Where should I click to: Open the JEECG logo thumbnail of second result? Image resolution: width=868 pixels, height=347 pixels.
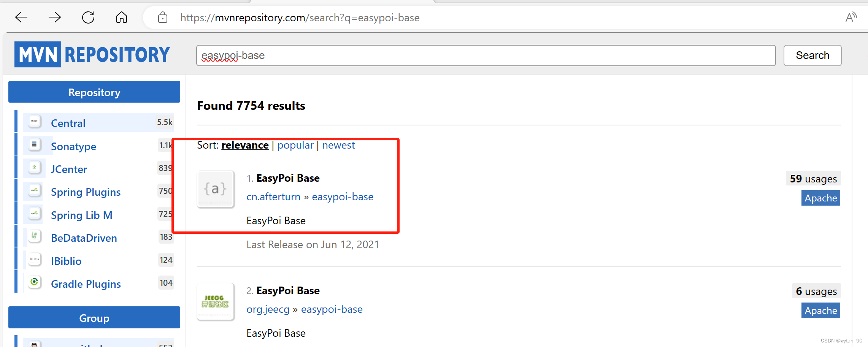click(x=216, y=301)
